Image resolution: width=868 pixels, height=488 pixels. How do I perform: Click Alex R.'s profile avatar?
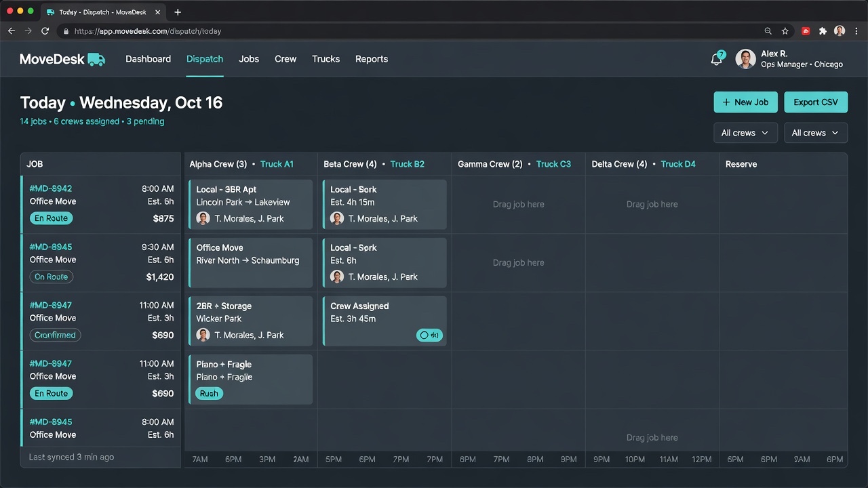pyautogui.click(x=745, y=59)
